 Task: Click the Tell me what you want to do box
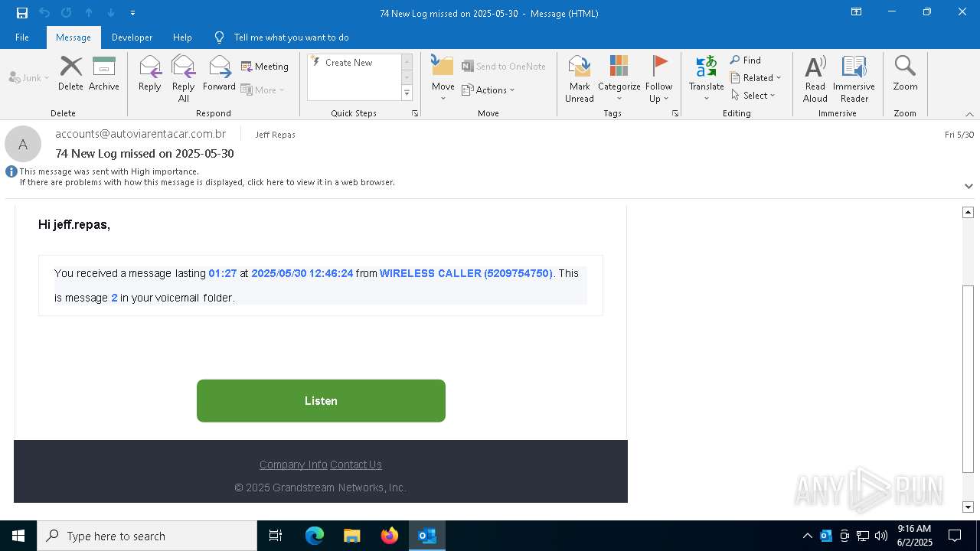point(291,37)
